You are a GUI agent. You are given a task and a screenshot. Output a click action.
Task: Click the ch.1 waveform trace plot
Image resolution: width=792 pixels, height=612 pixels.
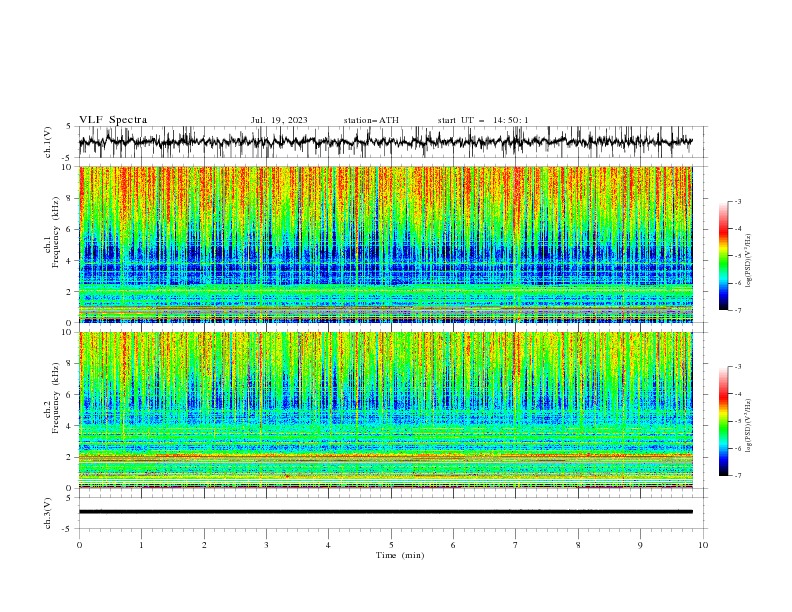[x=386, y=142]
